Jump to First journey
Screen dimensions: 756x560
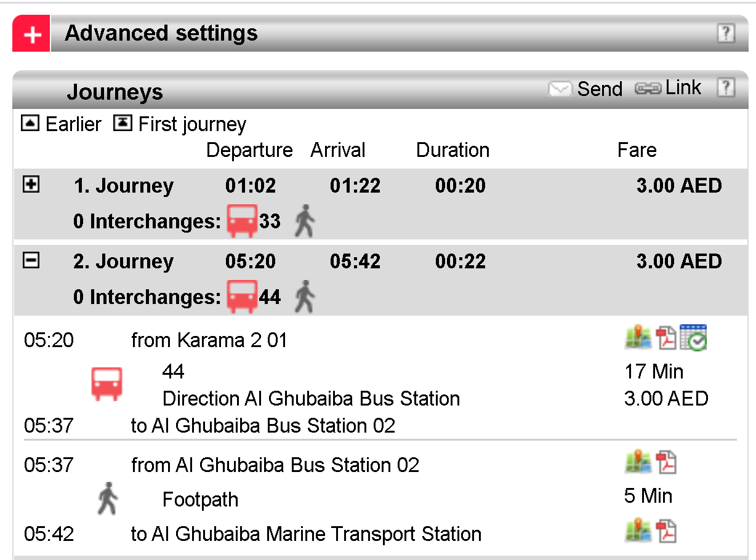pyautogui.click(x=179, y=124)
